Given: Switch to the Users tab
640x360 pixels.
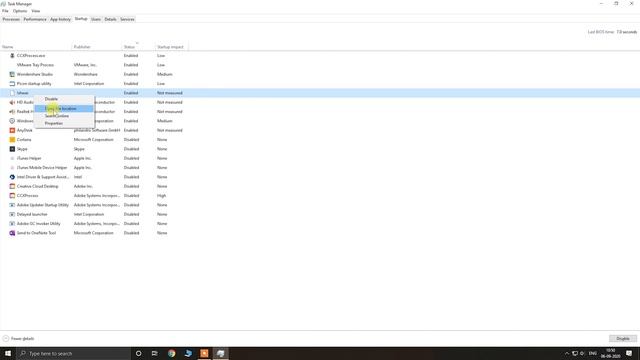Looking at the screenshot, I should click(x=96, y=19).
